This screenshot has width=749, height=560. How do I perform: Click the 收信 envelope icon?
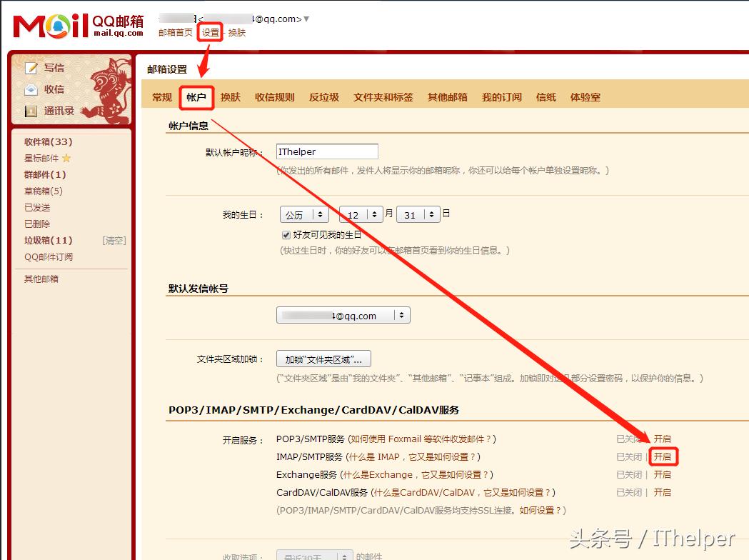pos(30,89)
